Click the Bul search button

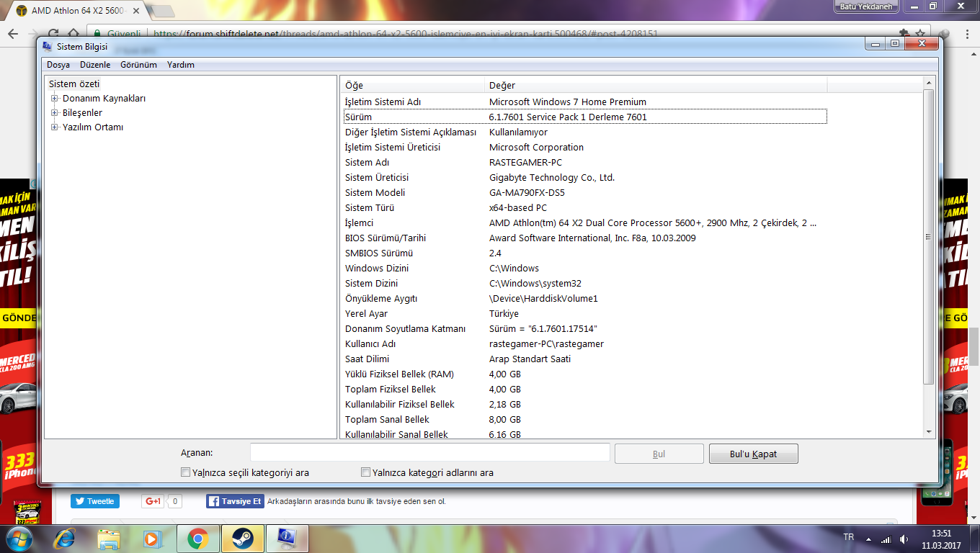pyautogui.click(x=659, y=454)
